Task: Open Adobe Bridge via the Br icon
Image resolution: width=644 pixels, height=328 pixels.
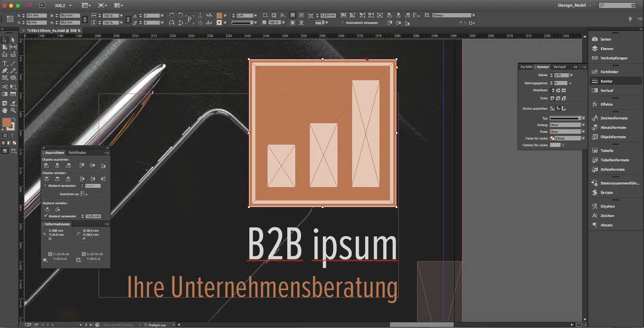Action: [42, 5]
